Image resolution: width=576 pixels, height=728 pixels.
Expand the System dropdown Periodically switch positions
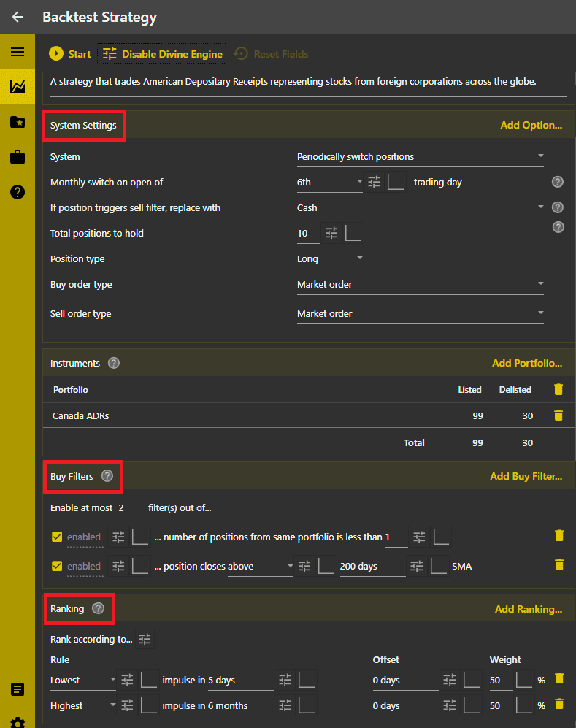tap(420, 156)
